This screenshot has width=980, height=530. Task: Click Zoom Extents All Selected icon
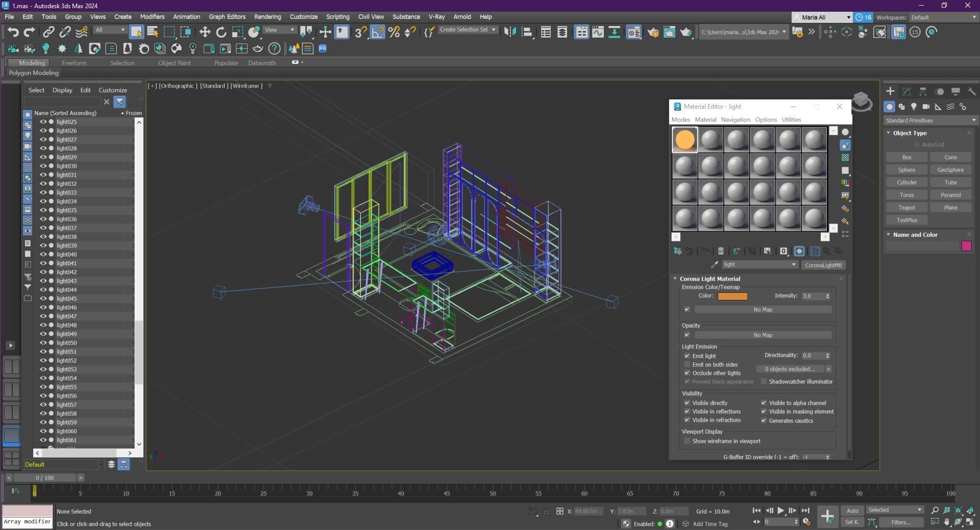click(970, 511)
